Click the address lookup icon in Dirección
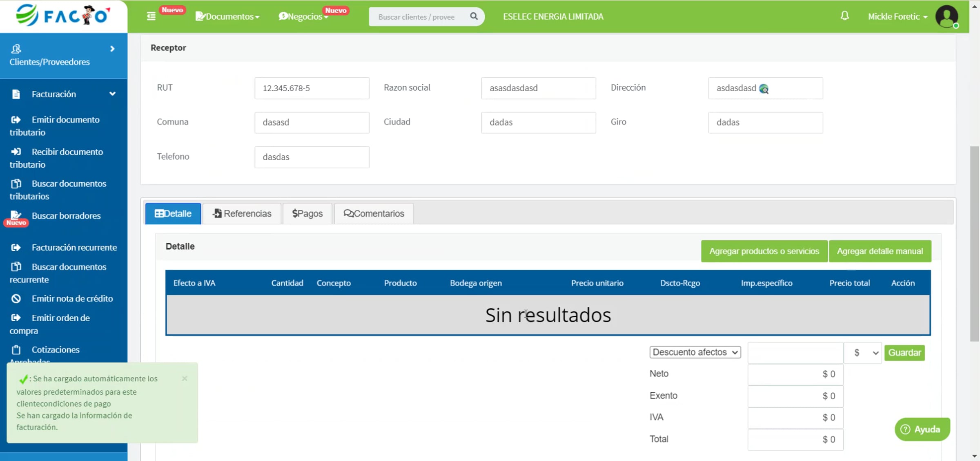The image size is (980, 461). click(764, 89)
